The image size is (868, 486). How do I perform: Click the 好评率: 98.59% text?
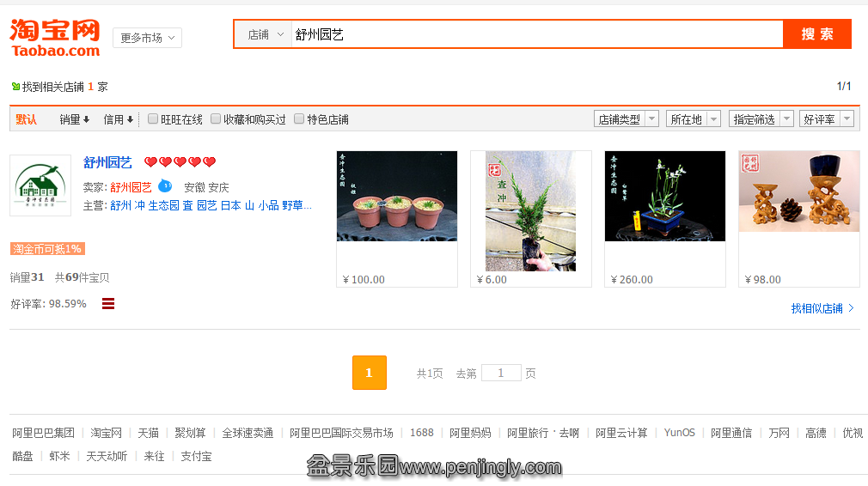coord(48,304)
